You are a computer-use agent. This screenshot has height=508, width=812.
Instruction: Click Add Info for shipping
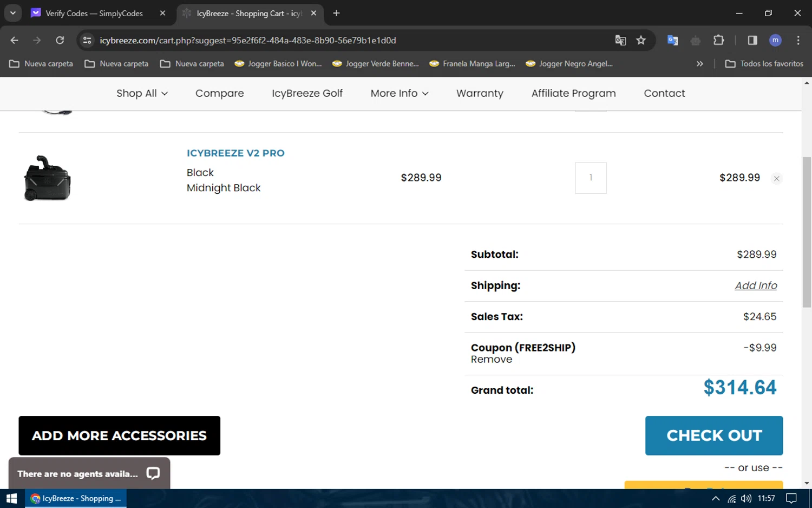tap(756, 285)
